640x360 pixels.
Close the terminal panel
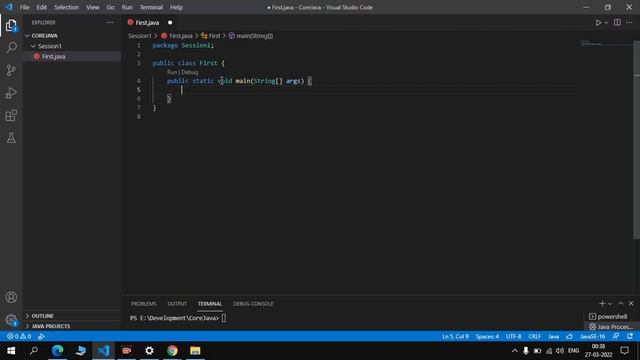pyautogui.click(x=631, y=303)
